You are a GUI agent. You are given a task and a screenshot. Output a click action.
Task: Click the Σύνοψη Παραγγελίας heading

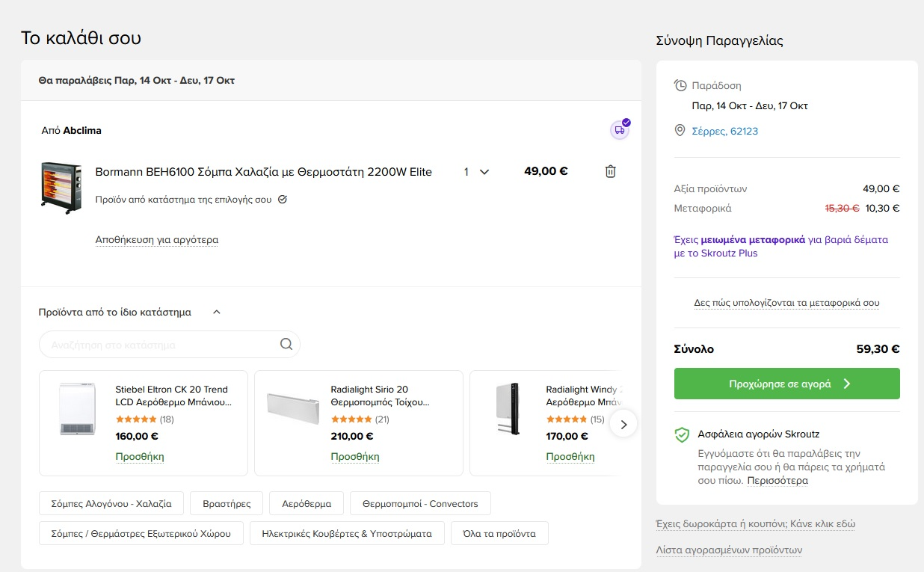[720, 40]
